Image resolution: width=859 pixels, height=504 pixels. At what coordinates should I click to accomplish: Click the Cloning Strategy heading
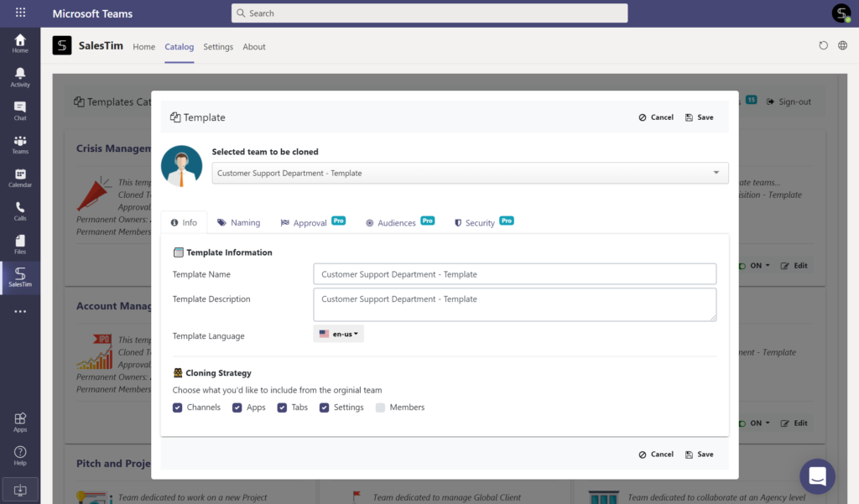coord(218,373)
